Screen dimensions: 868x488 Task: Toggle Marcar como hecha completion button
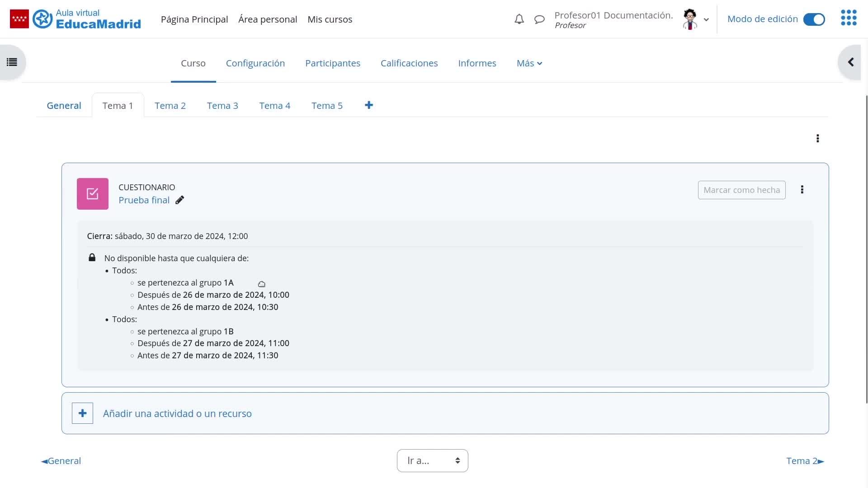point(741,190)
